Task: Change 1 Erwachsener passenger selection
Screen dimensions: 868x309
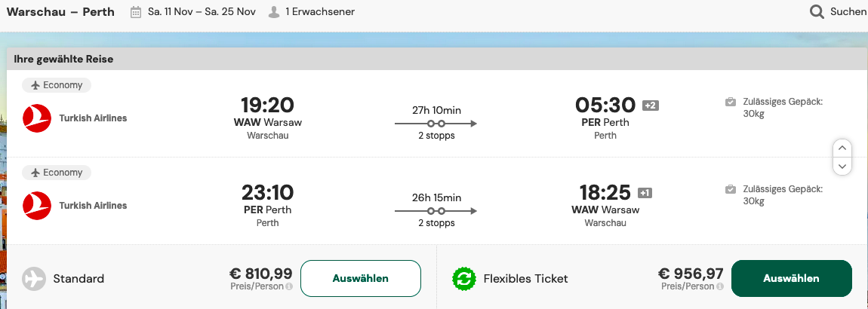Action: click(x=320, y=11)
